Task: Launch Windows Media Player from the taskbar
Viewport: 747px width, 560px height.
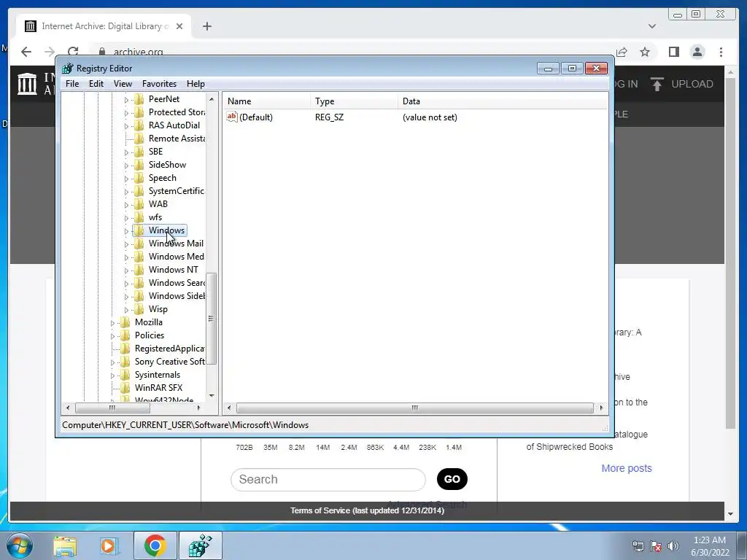Action: (109, 546)
